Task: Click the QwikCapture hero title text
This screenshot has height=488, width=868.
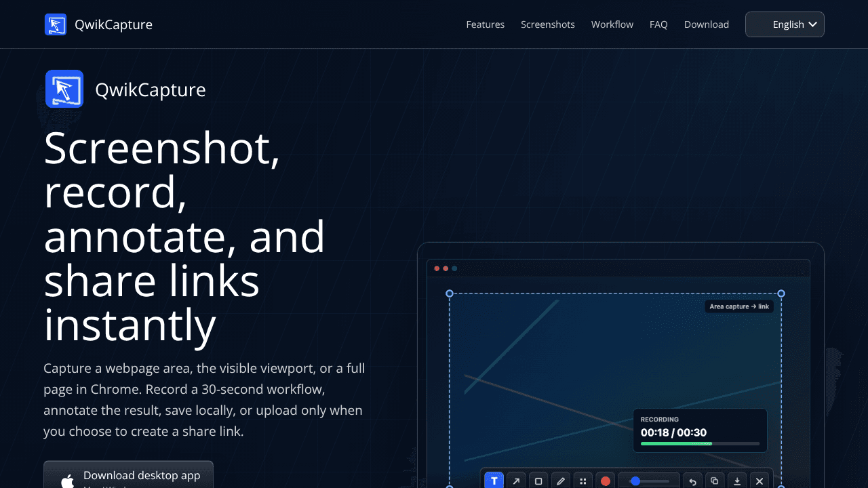Action: pos(151,89)
